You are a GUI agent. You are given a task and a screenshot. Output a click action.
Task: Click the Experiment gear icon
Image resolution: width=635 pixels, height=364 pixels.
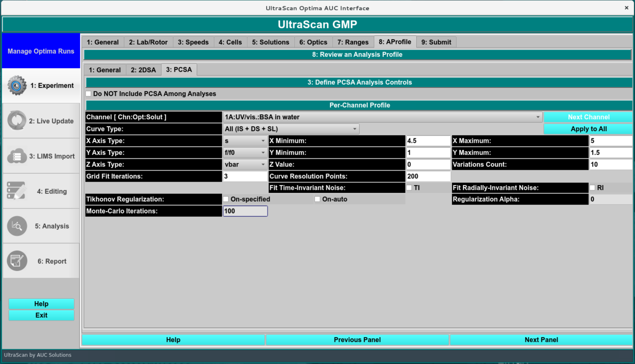(17, 86)
